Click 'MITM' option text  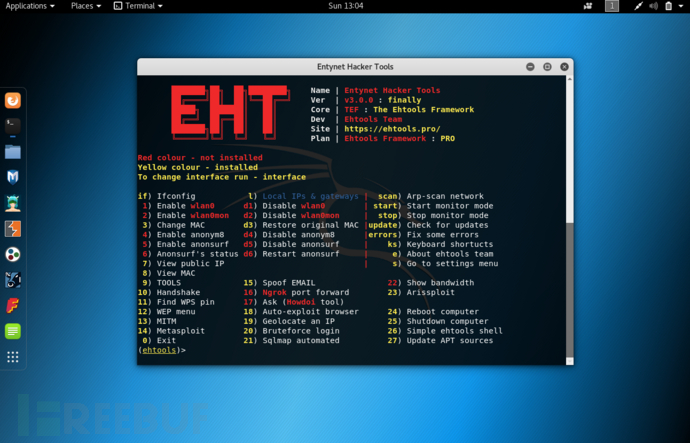tap(166, 322)
